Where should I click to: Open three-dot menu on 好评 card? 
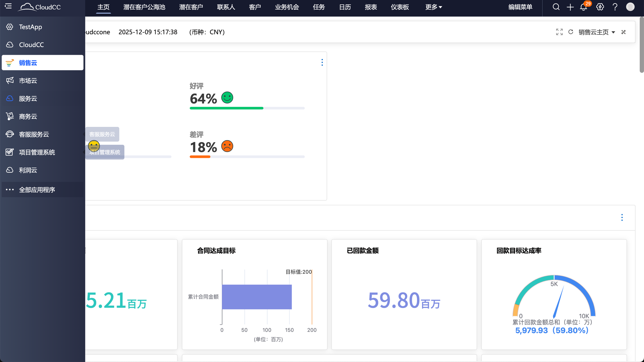pyautogui.click(x=322, y=62)
